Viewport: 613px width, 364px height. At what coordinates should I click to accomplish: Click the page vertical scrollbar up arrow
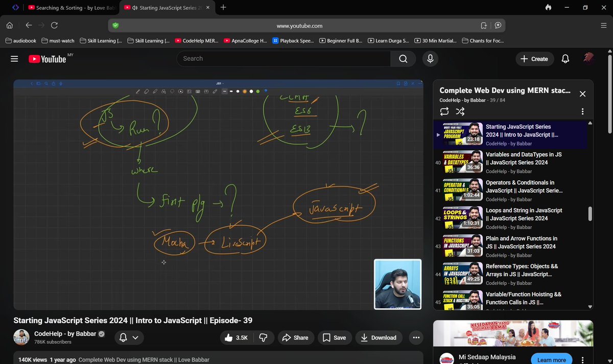609,52
